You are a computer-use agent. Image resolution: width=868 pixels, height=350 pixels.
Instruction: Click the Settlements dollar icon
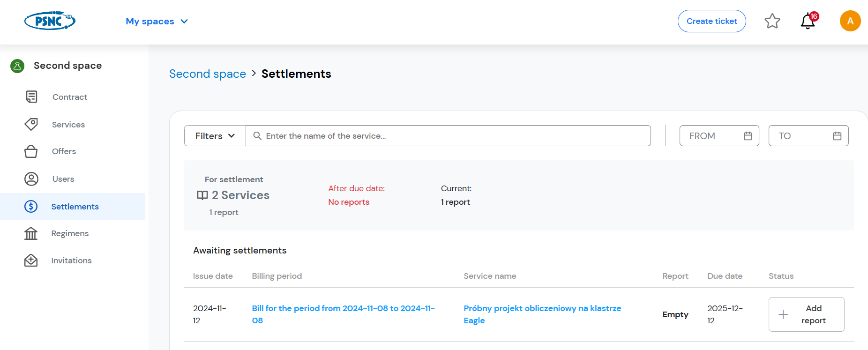[x=31, y=206]
